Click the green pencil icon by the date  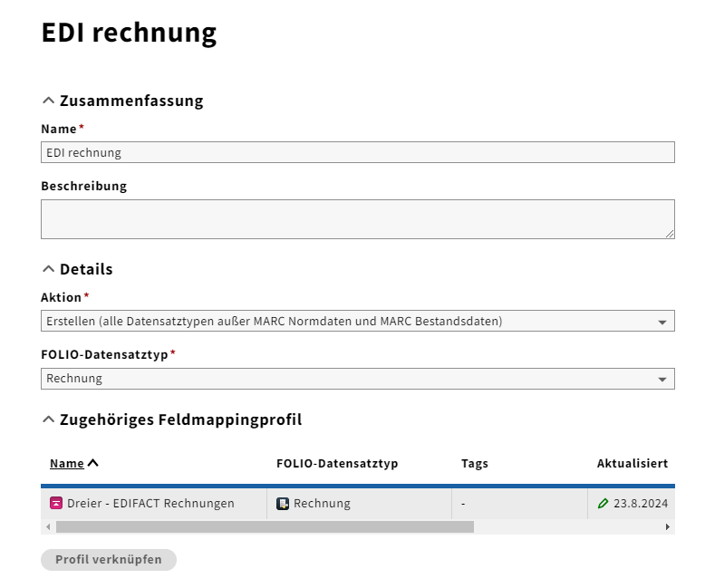point(604,504)
